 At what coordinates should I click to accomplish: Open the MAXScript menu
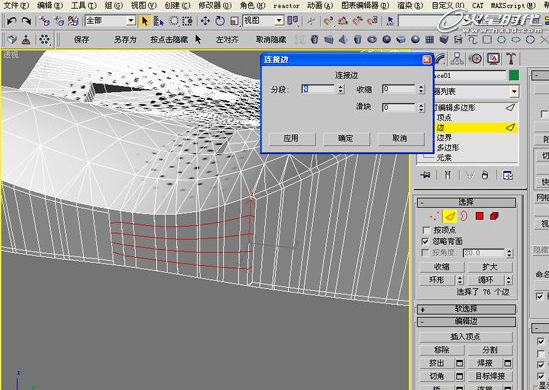[x=513, y=5]
